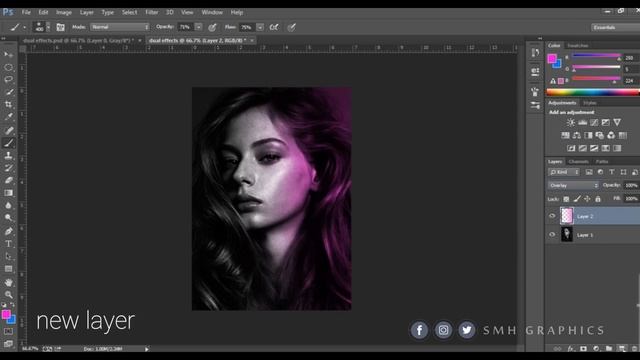Select the Gradient tool

pos(8,193)
